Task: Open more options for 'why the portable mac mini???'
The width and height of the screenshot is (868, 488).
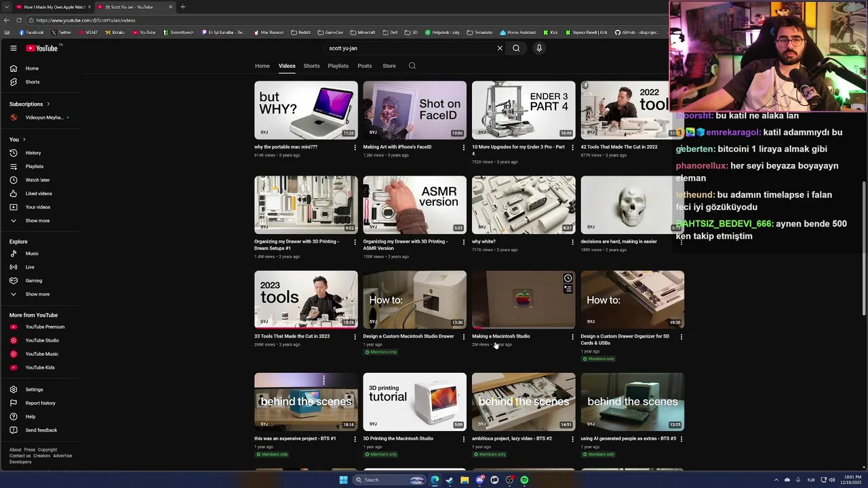Action: [x=355, y=147]
